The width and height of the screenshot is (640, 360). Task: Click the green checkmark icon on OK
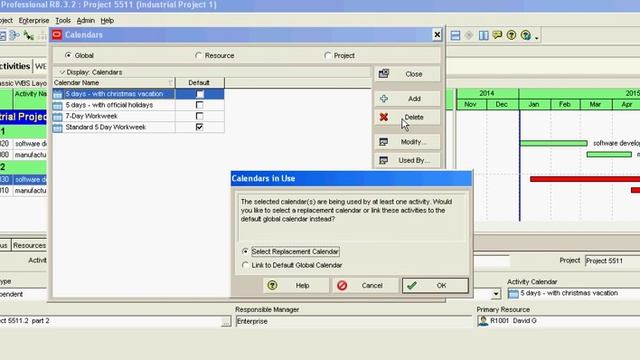pyautogui.click(x=412, y=285)
